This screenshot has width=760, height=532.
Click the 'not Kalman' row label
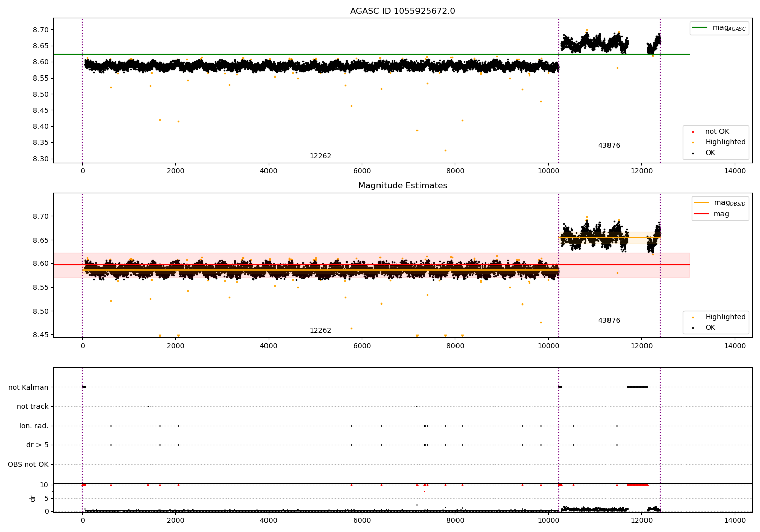[x=28, y=388]
